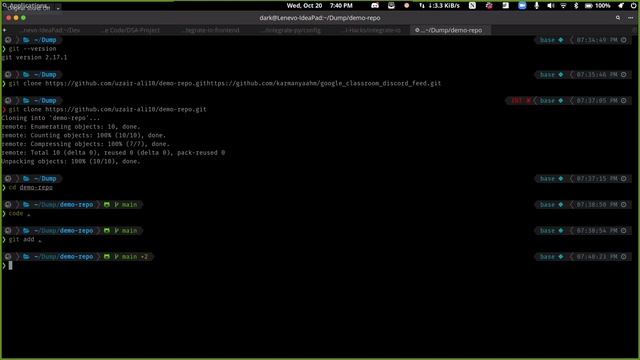Add a new terminal tab

(4, 30)
